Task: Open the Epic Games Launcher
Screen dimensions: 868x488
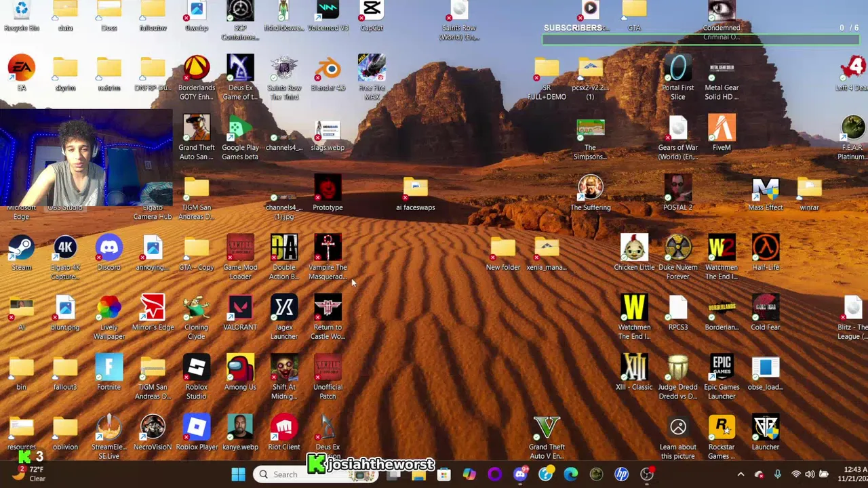Action: [x=722, y=377]
